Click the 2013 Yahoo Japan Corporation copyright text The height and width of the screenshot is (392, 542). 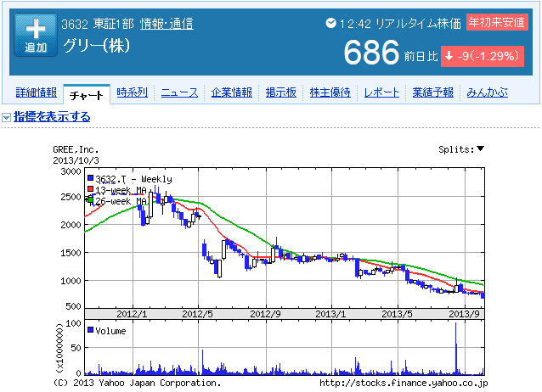pyautogui.click(x=137, y=383)
